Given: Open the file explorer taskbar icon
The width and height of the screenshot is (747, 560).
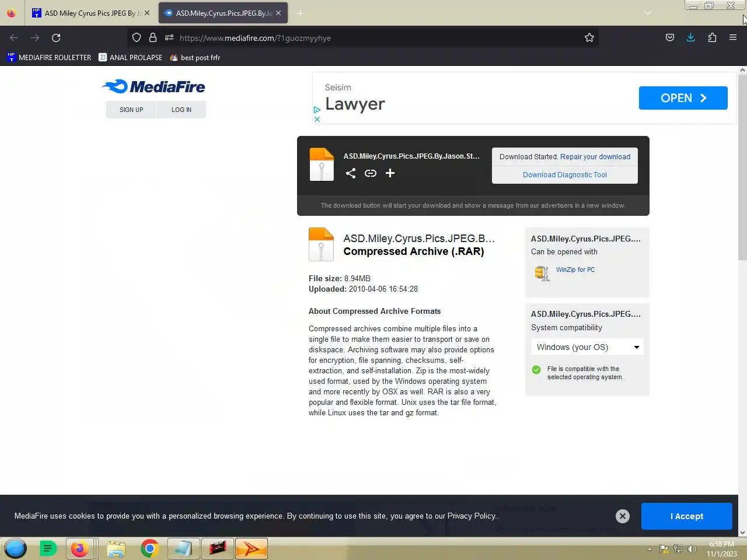Looking at the screenshot, I should (116, 549).
